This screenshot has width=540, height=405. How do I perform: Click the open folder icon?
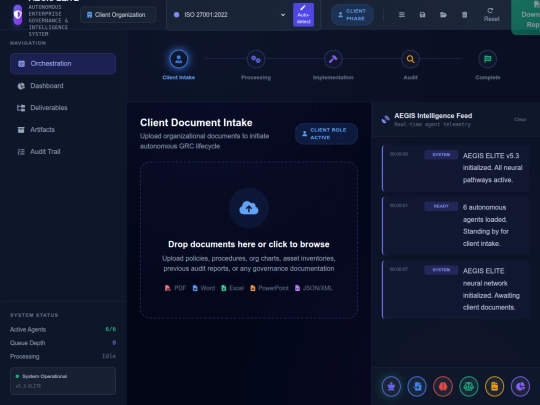click(443, 15)
